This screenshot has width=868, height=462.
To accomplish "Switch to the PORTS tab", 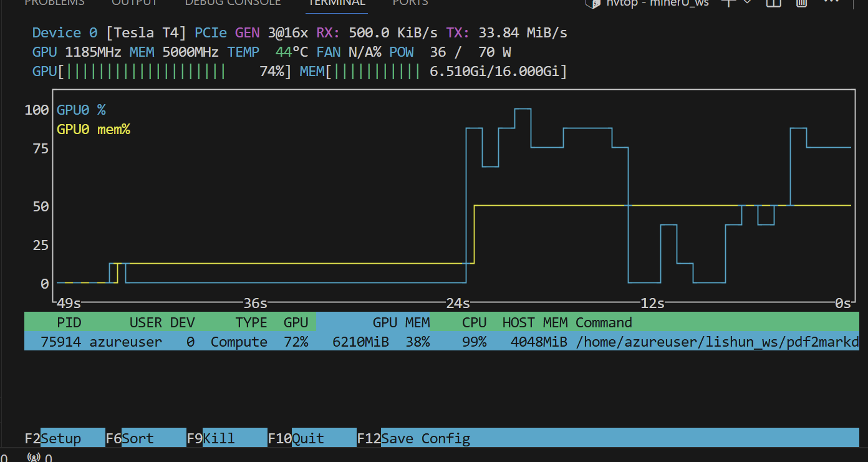I will (410, 2).
